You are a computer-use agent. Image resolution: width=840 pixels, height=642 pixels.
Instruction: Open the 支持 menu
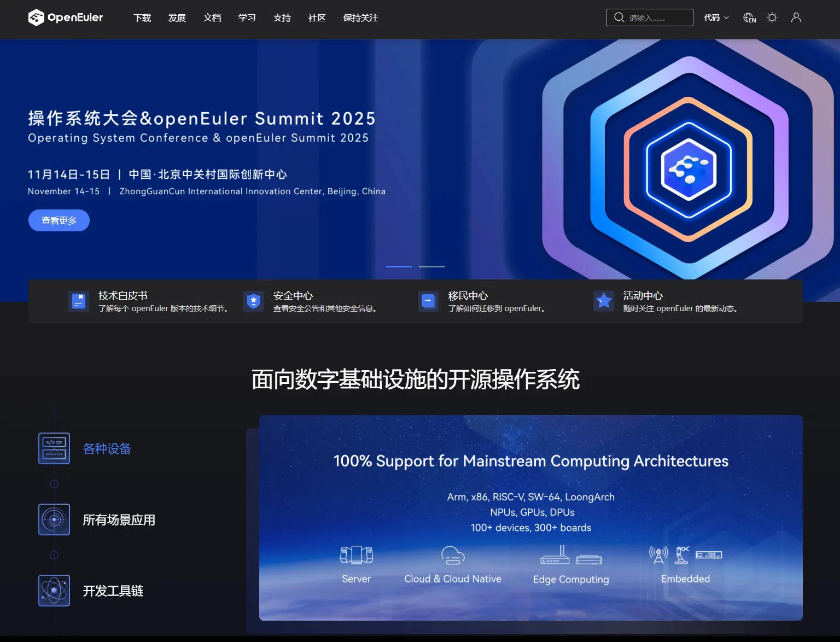(282, 18)
